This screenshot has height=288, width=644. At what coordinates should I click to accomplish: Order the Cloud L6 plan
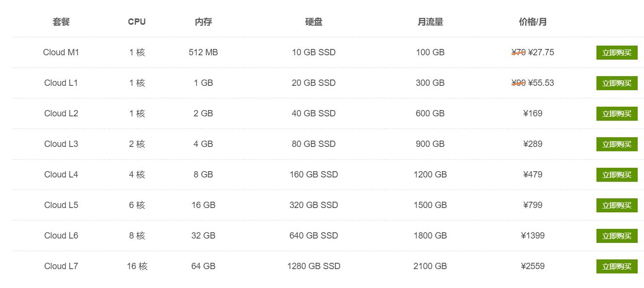click(616, 236)
